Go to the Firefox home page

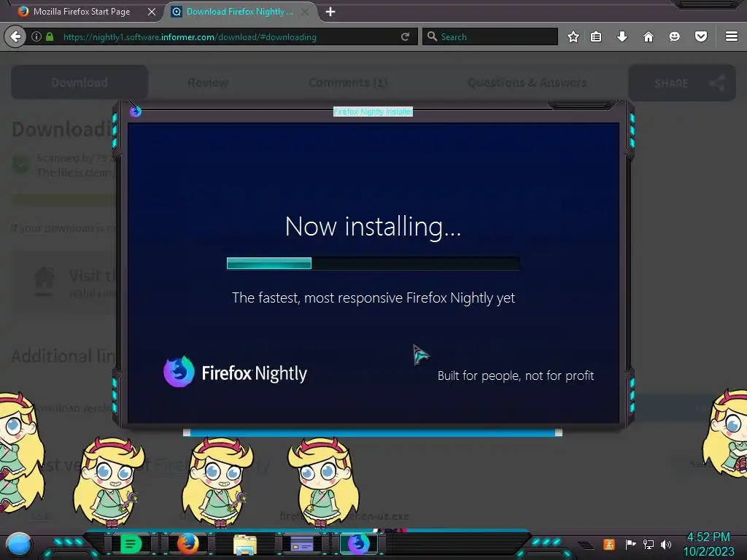coord(648,36)
